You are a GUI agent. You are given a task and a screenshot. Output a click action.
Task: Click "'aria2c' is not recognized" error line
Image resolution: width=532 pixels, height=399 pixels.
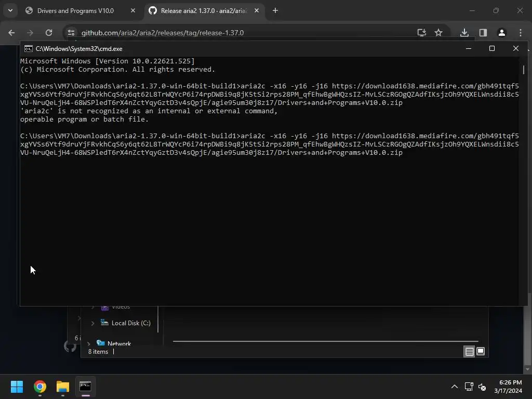(x=149, y=111)
